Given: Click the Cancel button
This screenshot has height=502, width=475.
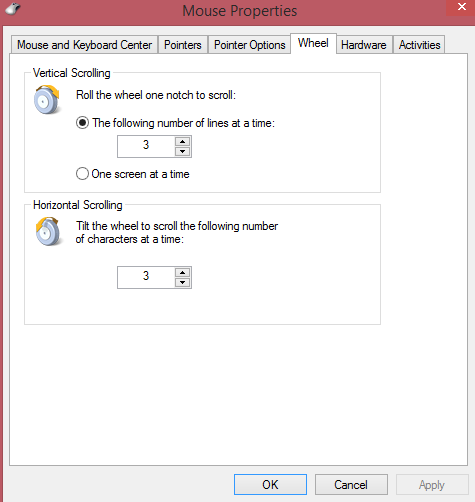Looking at the screenshot, I should coord(351,484).
